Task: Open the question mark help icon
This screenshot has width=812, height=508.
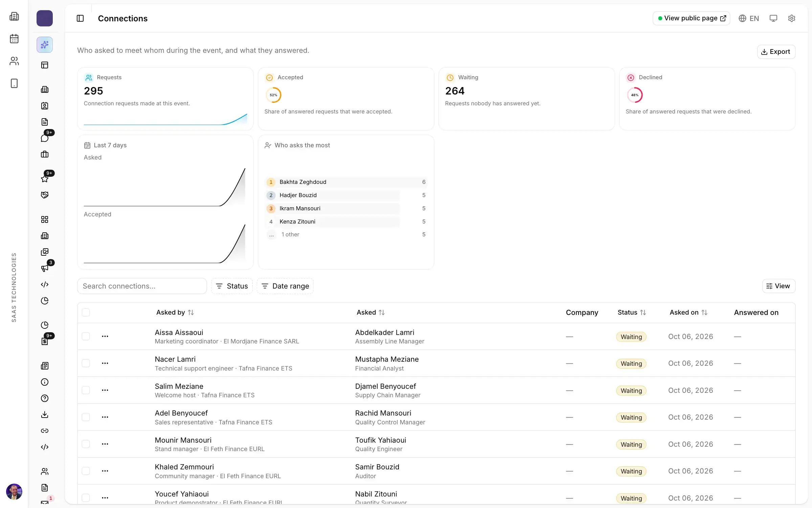Action: 45,398
